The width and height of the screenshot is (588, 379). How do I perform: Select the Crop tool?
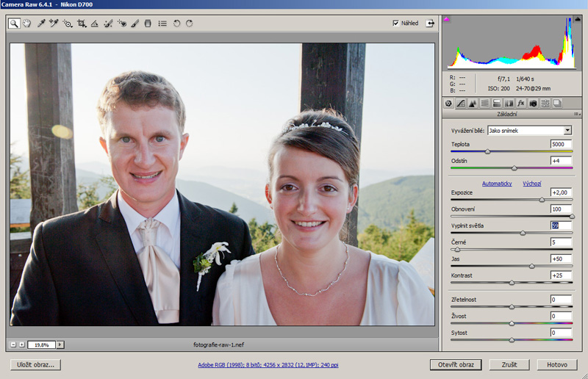(82, 24)
